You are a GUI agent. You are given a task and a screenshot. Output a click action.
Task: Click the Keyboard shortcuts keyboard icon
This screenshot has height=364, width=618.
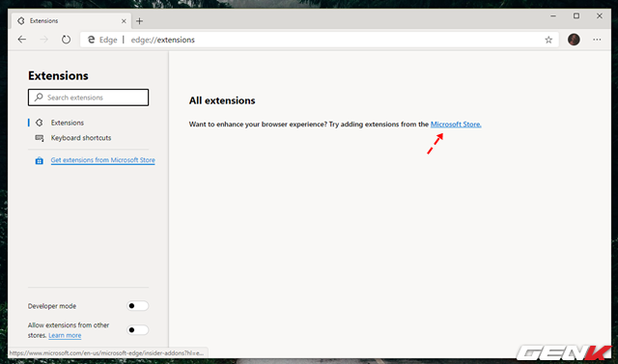coord(39,138)
